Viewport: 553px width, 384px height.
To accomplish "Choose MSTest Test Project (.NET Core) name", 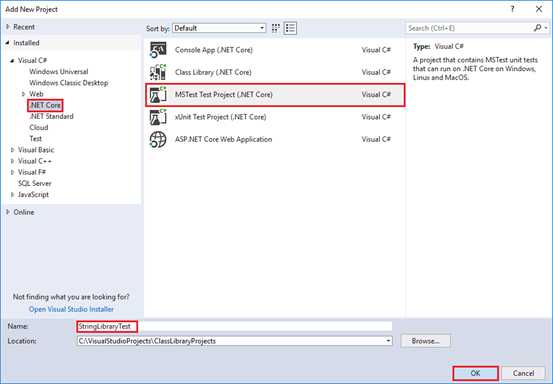I will 224,95.
